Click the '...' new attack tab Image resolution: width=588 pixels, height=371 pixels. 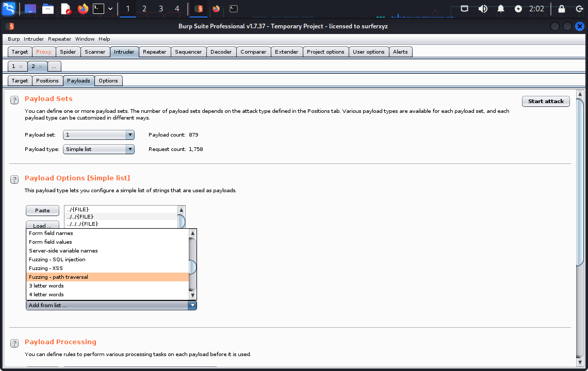click(x=54, y=66)
